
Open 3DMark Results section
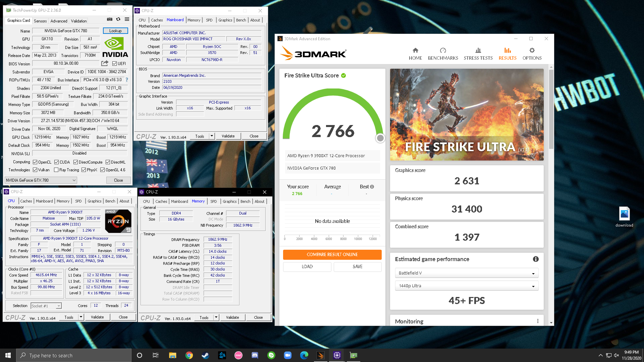click(x=507, y=54)
